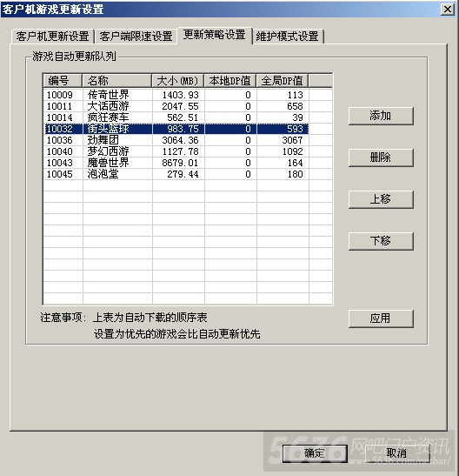459x476 pixels.
Task: Open the 客户端限速设置 tab
Action: click(136, 37)
